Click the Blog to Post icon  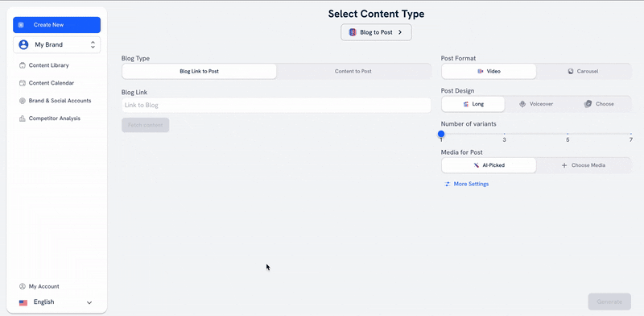(353, 32)
